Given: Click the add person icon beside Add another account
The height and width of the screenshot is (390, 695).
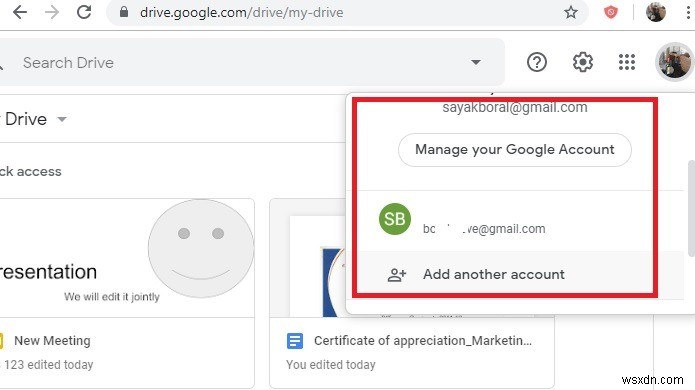Looking at the screenshot, I should tap(397, 275).
